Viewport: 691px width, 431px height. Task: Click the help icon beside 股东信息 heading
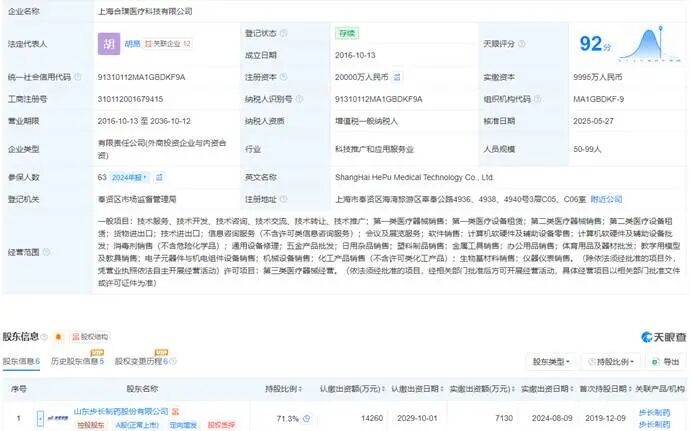[x=44, y=337]
